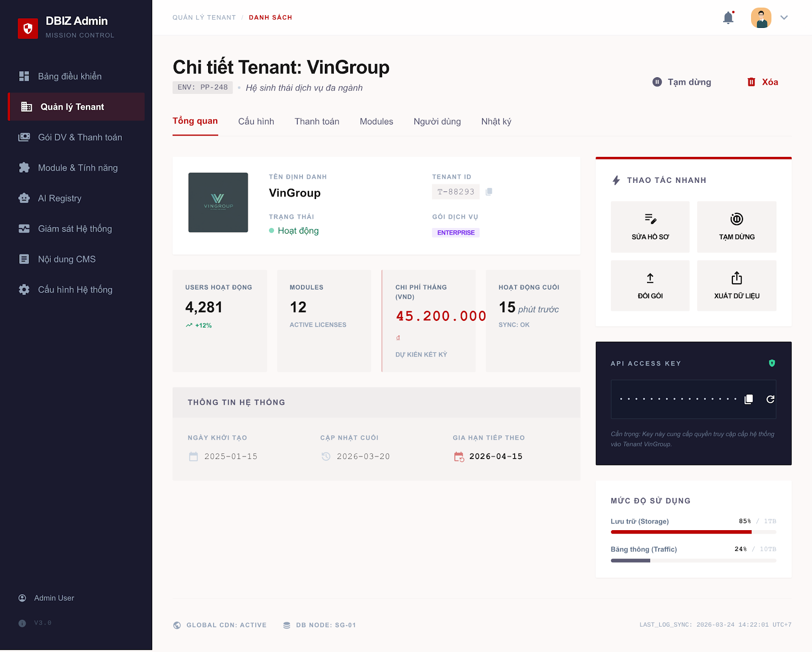The height and width of the screenshot is (652, 812).
Task: Click the API key shield icon
Action: (772, 363)
